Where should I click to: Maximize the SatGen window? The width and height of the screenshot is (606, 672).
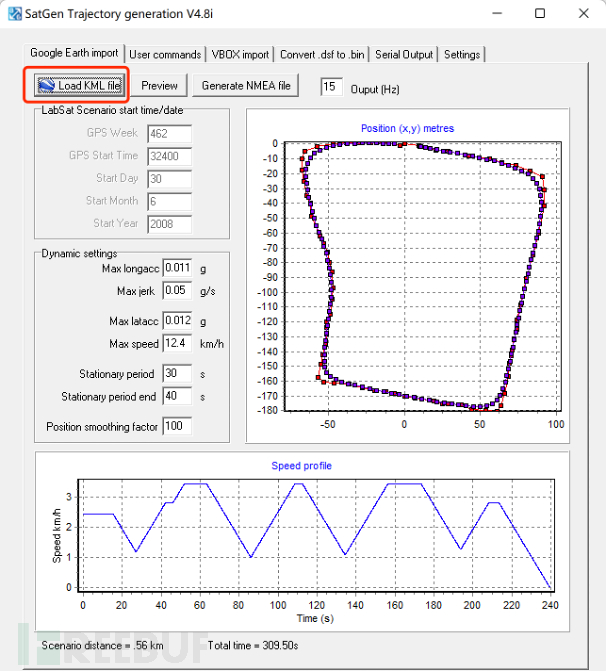[540, 13]
